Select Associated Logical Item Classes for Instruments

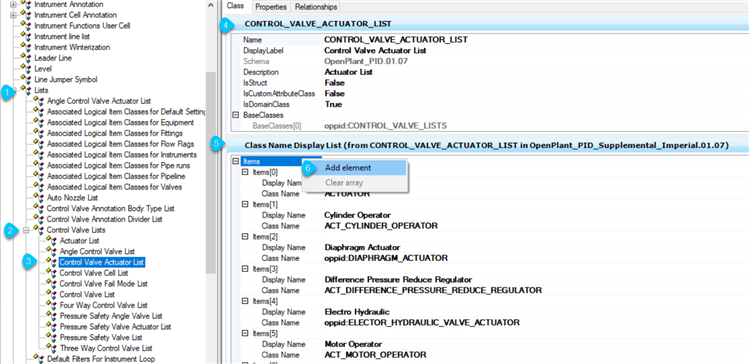coord(122,155)
